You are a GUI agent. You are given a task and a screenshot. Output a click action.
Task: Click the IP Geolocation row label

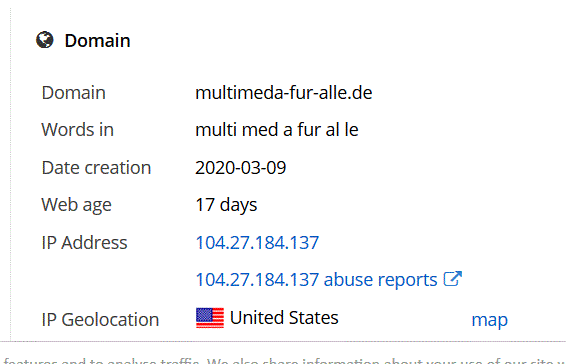click(x=100, y=320)
